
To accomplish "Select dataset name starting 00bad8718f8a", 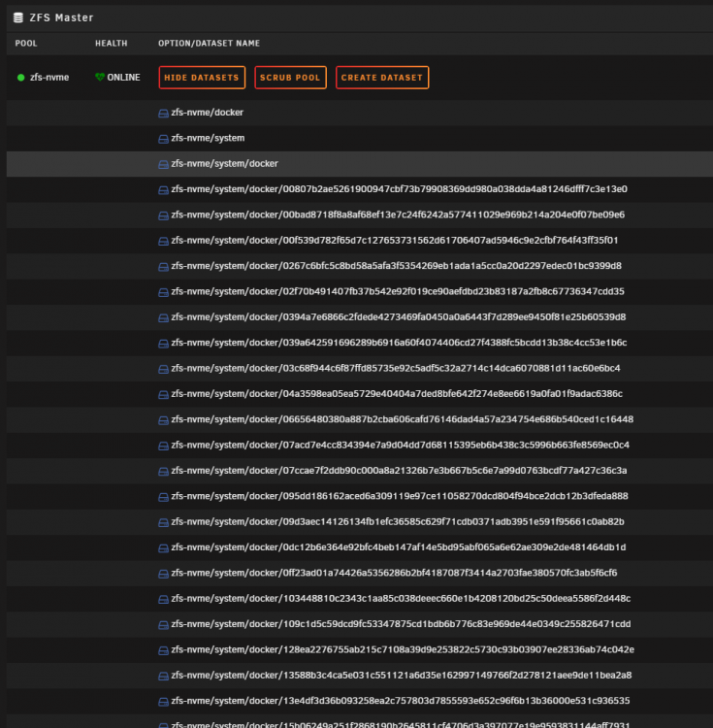I will tap(398, 215).
